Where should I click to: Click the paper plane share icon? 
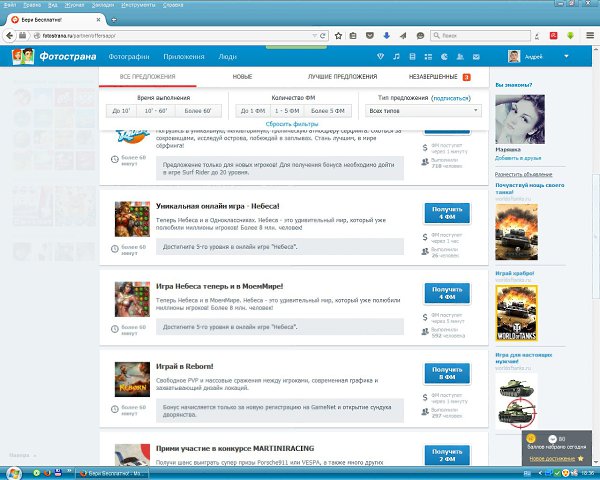coord(403,36)
